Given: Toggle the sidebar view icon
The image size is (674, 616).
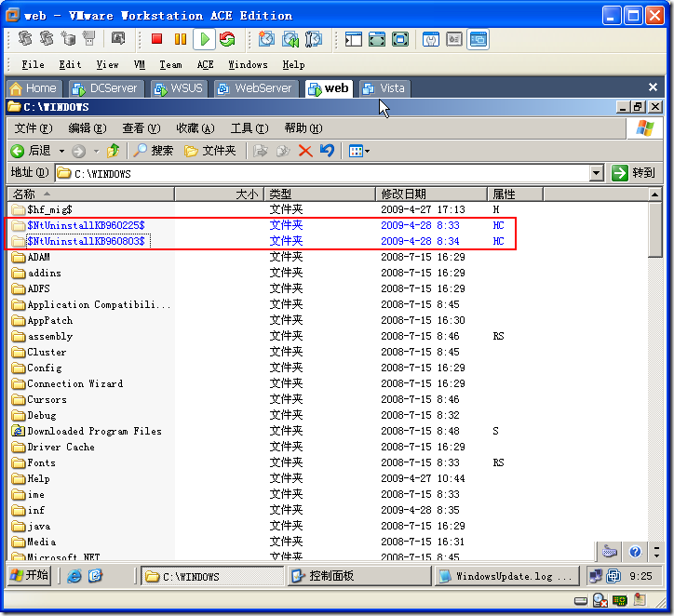Looking at the screenshot, I should point(354,39).
